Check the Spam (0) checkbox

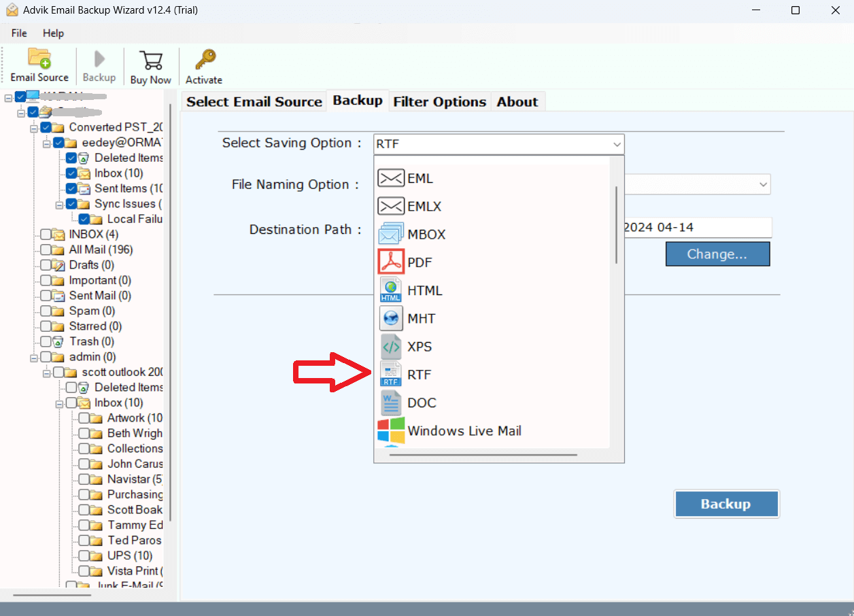tap(46, 311)
